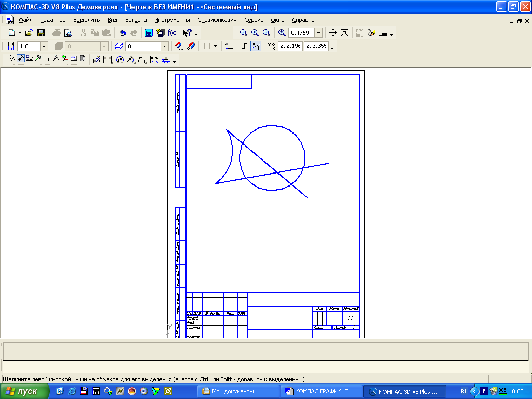The height and width of the screenshot is (399, 532).
Task: Click the show all fit-to-window icon
Action: coord(344,33)
